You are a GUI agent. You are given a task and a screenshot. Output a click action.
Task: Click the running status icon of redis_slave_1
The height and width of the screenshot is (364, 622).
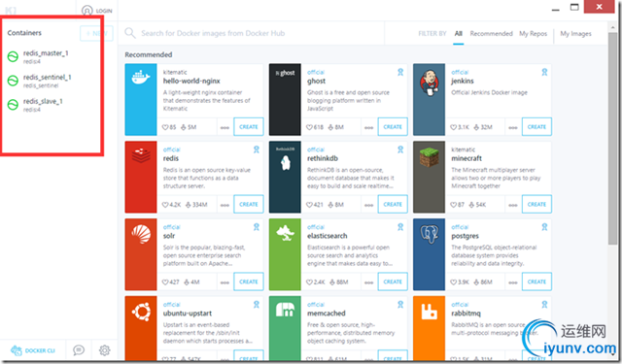13,105
